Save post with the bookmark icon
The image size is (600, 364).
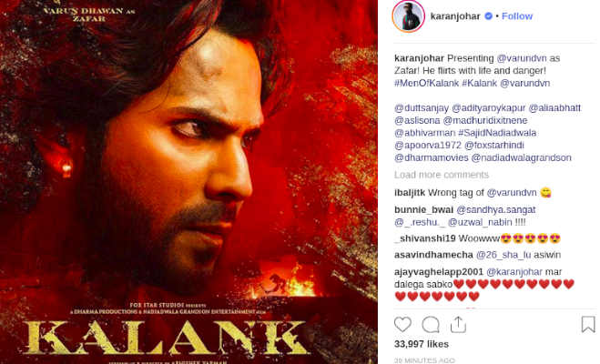click(x=588, y=324)
